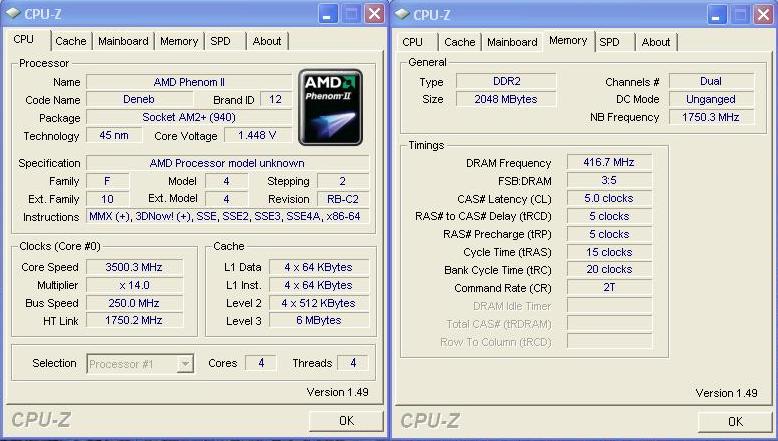
Task: Click Bank Cycle Time value 20 clocks
Action: click(x=609, y=269)
